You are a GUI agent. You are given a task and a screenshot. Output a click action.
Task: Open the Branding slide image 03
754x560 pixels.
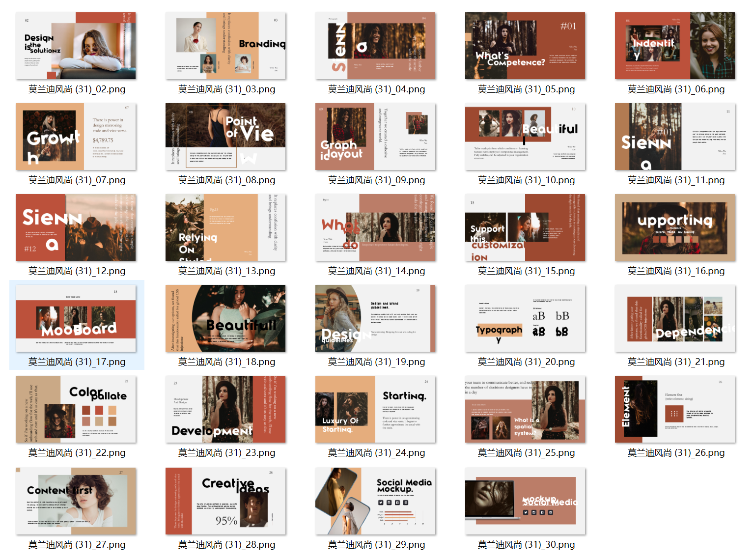(225, 46)
